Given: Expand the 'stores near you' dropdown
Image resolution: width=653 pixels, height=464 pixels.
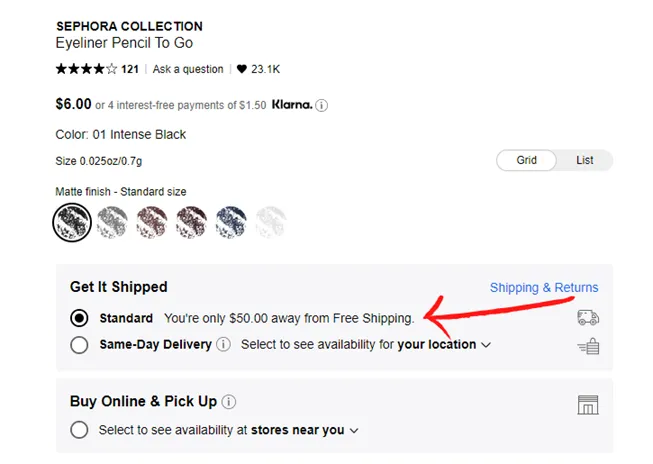Looking at the screenshot, I should (x=304, y=430).
